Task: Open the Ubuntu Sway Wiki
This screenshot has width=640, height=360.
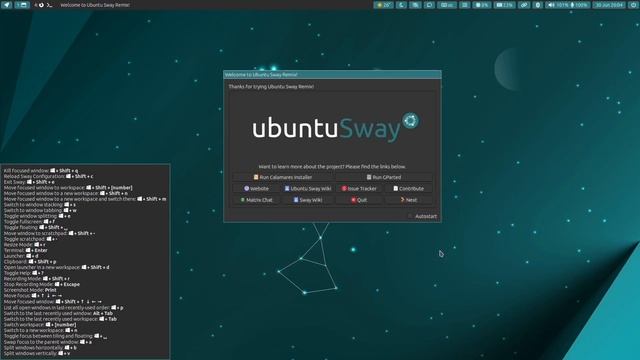Action: (x=308, y=189)
